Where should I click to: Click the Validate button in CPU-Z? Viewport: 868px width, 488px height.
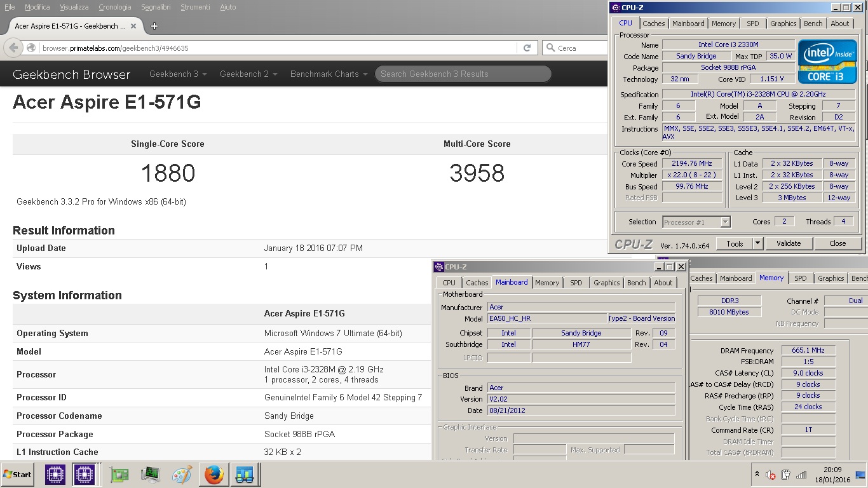pyautogui.click(x=789, y=243)
